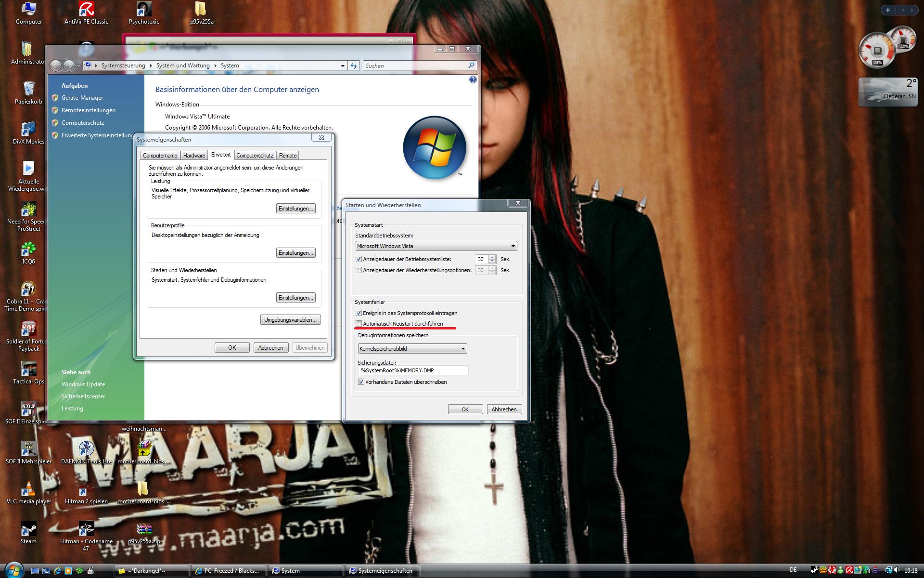Click the DAEMON Tools Lite icon
The height and width of the screenshot is (578, 924).
tap(86, 450)
